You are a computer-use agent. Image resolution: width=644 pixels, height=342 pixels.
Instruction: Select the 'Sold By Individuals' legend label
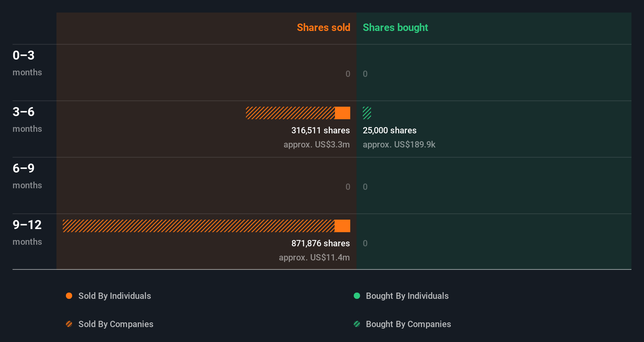point(115,296)
